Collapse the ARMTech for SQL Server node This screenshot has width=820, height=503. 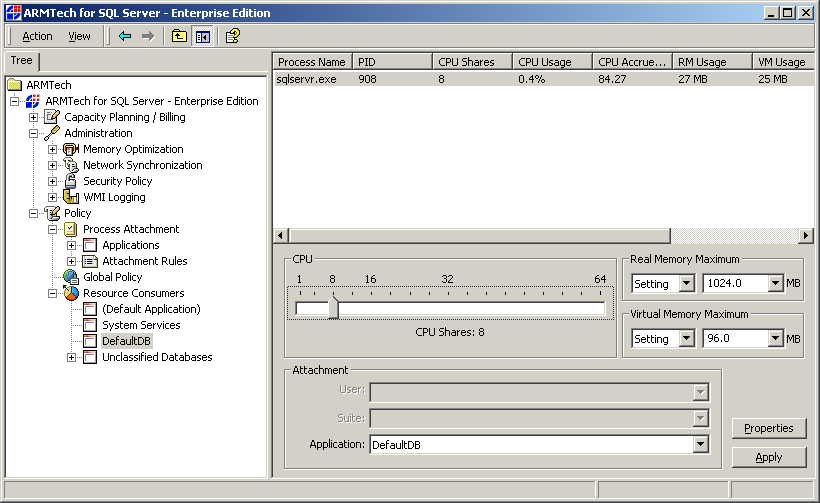tap(15, 101)
